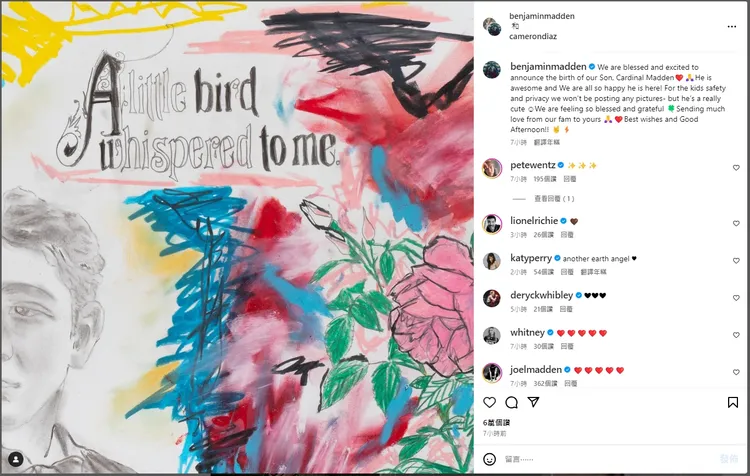Open petewentz's profile picture
The height and width of the screenshot is (476, 750).
point(492,168)
